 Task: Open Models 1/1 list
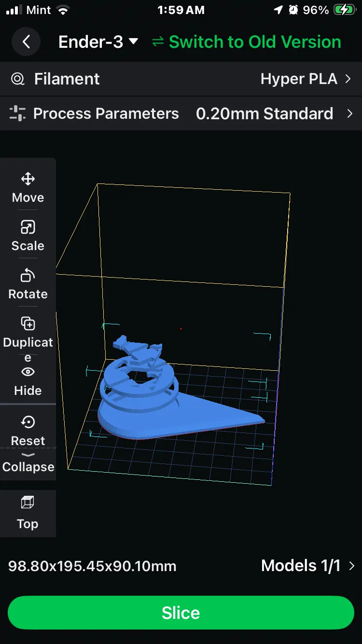point(308,565)
